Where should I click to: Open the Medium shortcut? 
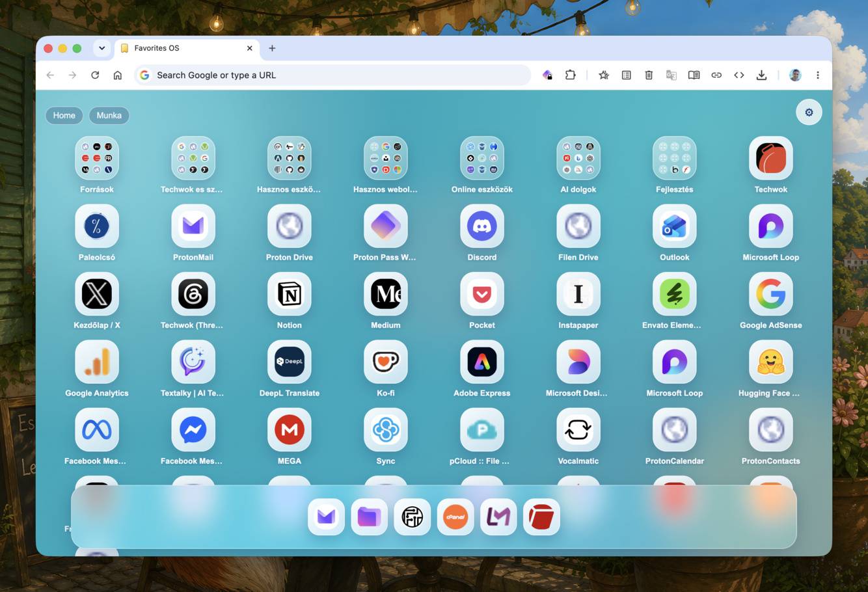(386, 294)
